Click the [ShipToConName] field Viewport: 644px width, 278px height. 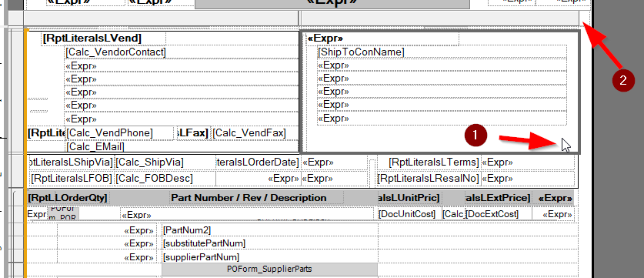(x=442, y=52)
